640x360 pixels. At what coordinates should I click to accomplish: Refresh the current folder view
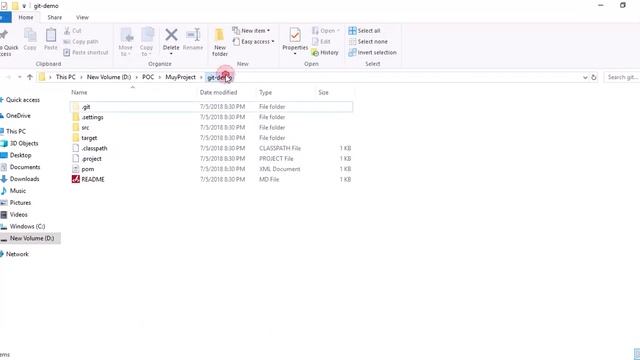[594, 77]
